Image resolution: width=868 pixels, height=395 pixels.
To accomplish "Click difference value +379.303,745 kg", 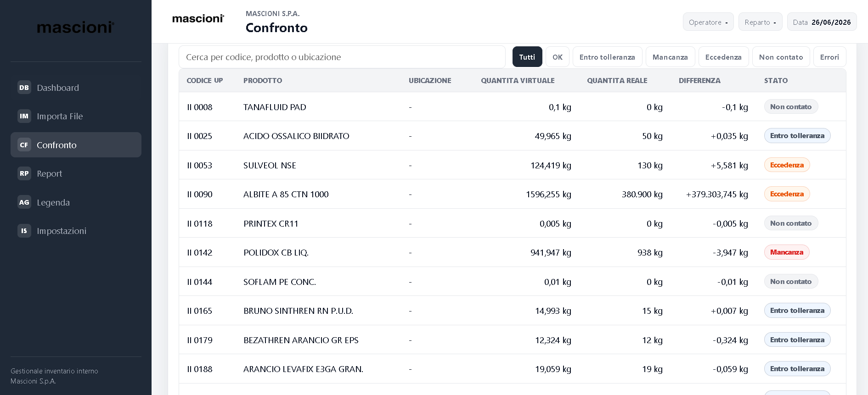I will pos(717,195).
